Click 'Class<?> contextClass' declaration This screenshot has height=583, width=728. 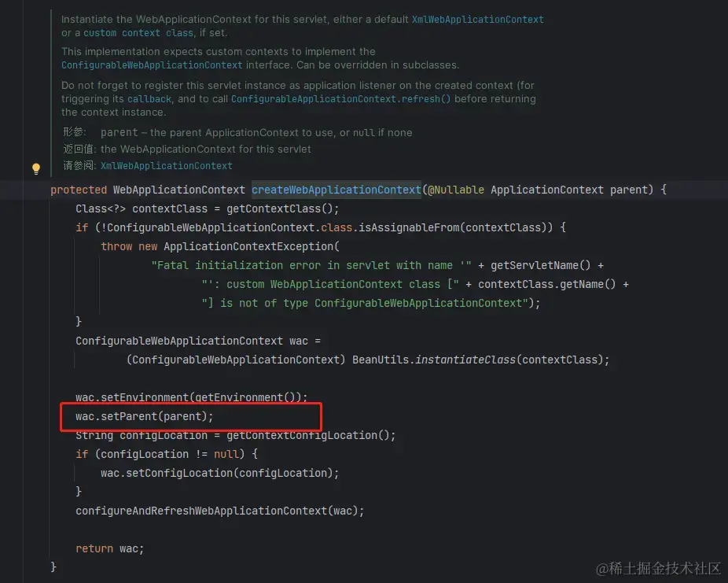[x=142, y=208]
